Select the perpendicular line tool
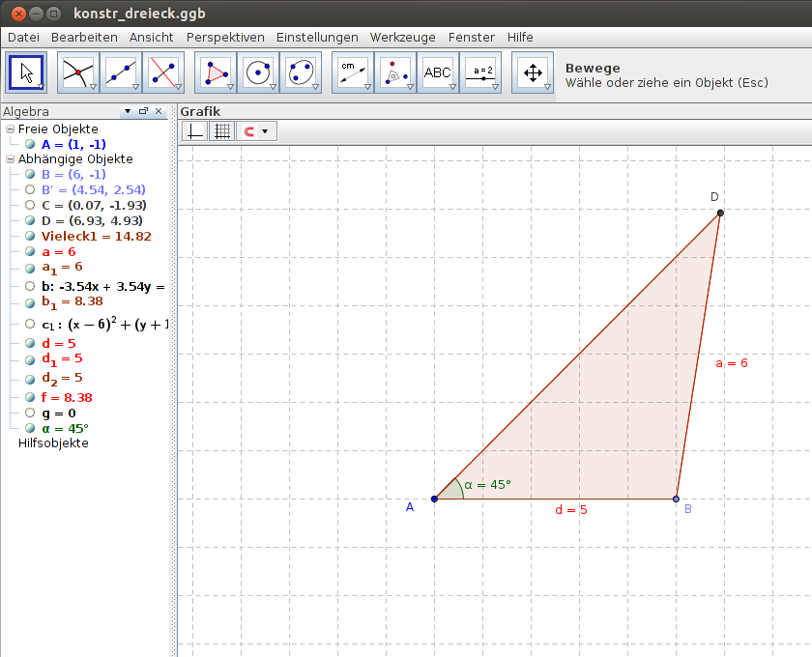This screenshot has width=812, height=657. click(163, 72)
